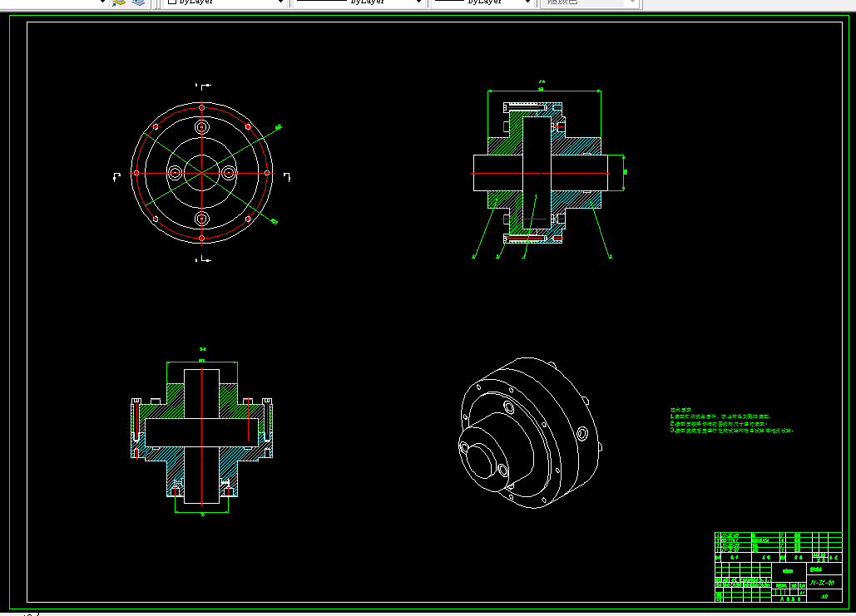856x616 pixels.
Task: Click the layer states stack icon
Action: click(139, 2)
